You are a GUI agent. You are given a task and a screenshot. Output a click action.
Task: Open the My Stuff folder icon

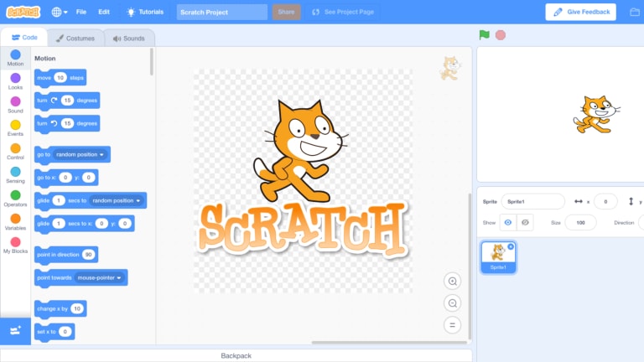click(635, 12)
